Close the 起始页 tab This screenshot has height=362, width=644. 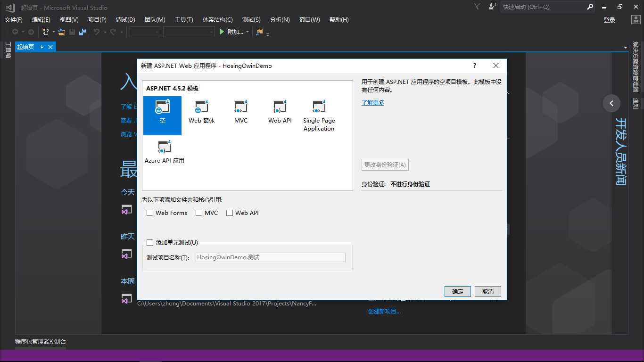point(50,47)
